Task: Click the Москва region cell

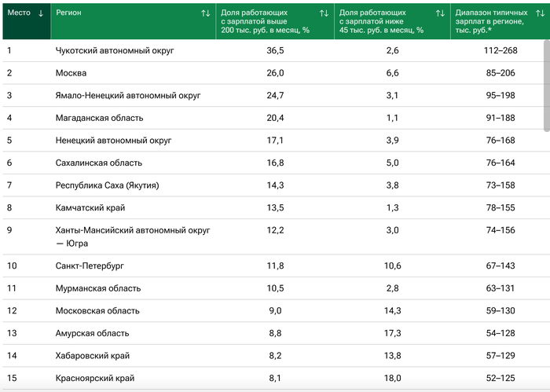Action: point(72,73)
